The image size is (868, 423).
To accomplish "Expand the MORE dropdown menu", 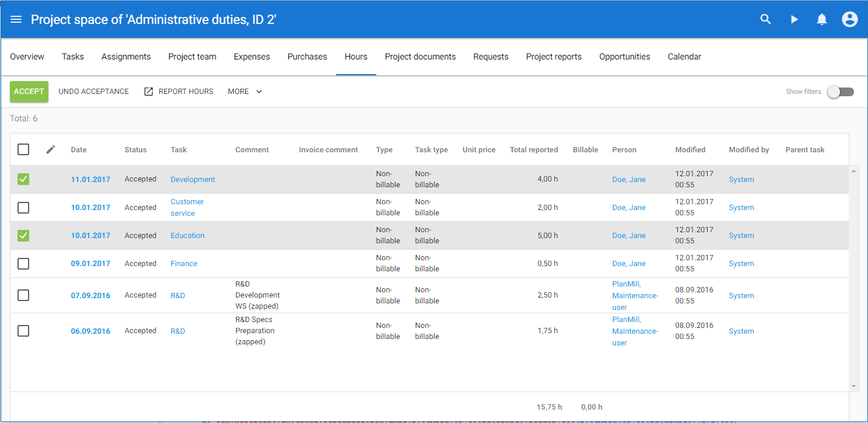I will [245, 91].
